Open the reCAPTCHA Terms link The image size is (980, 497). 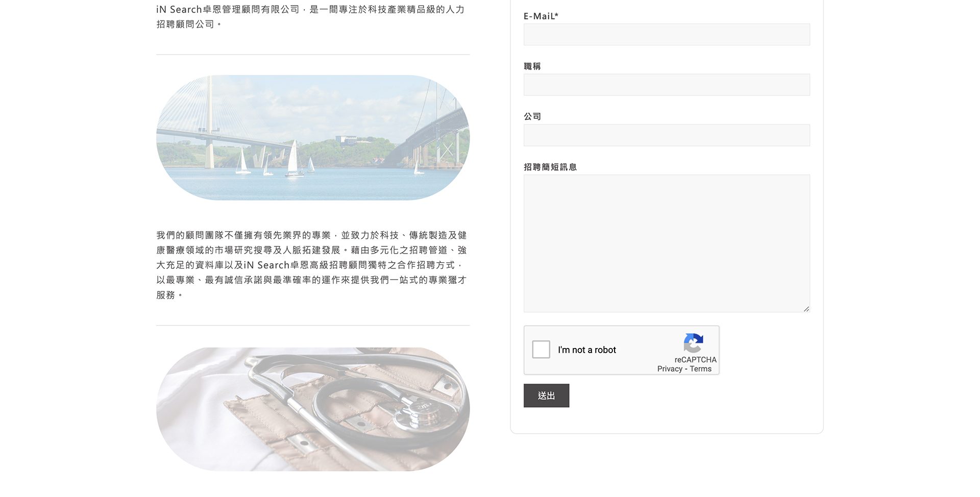(700, 369)
